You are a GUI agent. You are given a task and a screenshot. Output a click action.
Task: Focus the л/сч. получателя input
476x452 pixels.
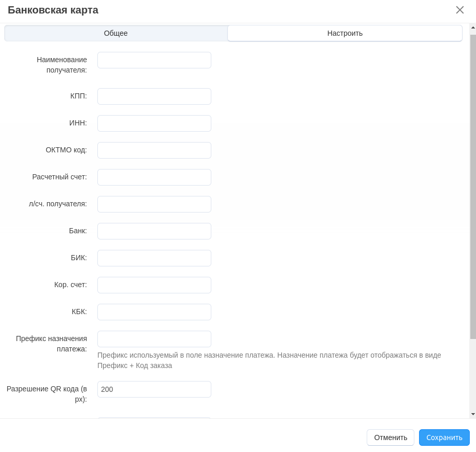154,204
